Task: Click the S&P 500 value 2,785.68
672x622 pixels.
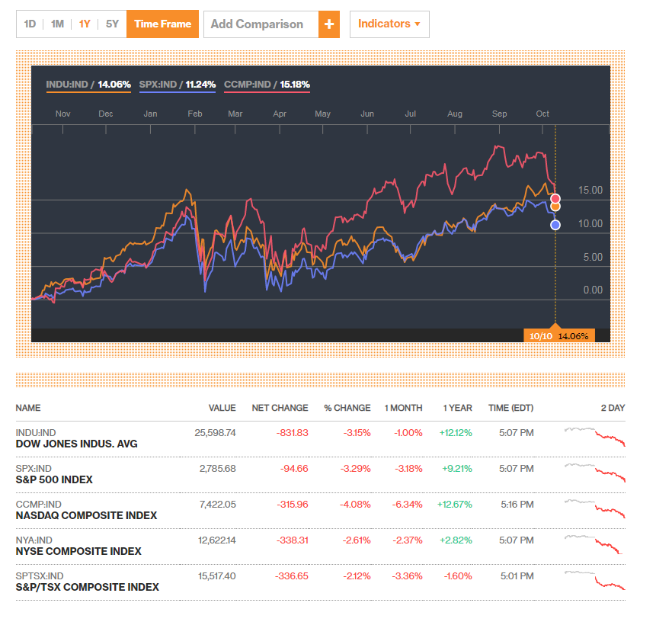Action: tap(218, 469)
